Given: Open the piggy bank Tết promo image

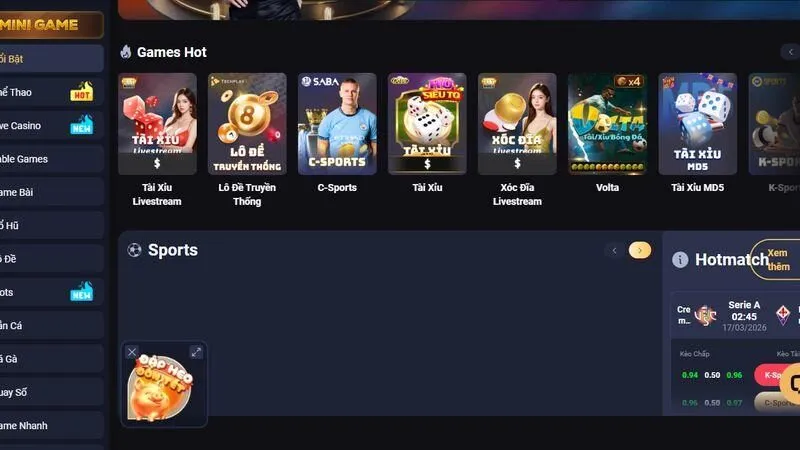Looking at the screenshot, I should (x=160, y=388).
